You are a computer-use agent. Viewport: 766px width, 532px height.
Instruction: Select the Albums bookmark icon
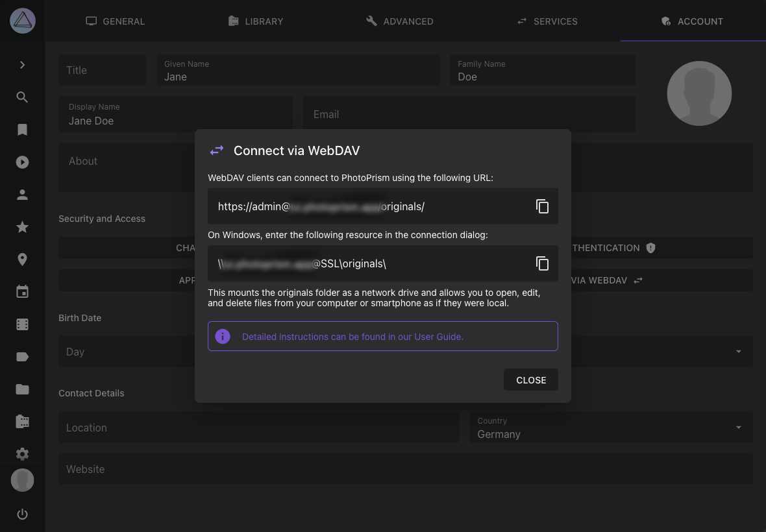point(22,129)
